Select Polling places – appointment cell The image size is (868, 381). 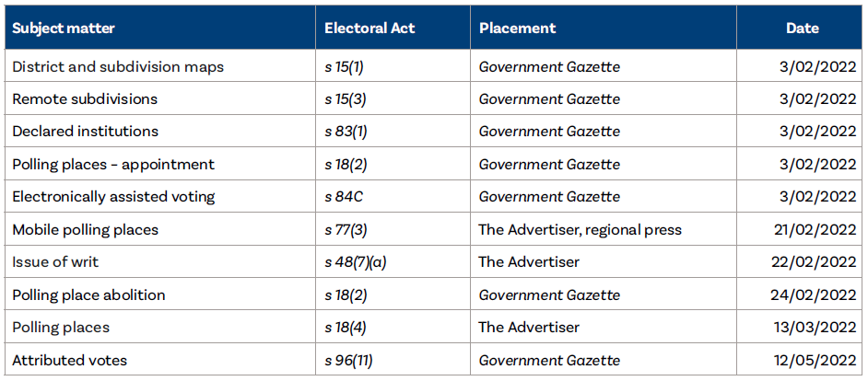pos(113,165)
